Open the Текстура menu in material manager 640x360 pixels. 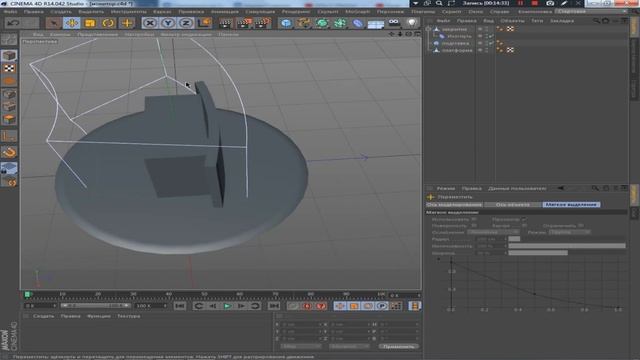click(129, 316)
